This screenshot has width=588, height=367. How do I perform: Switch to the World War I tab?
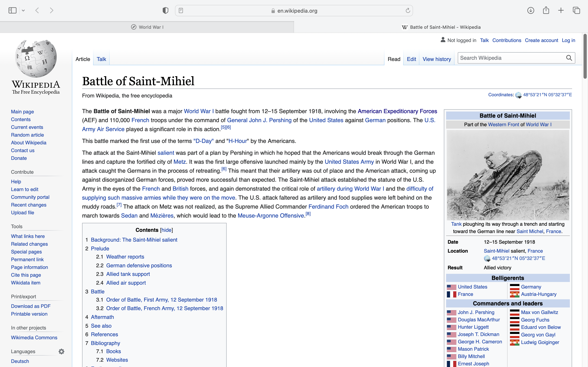pyautogui.click(x=147, y=27)
